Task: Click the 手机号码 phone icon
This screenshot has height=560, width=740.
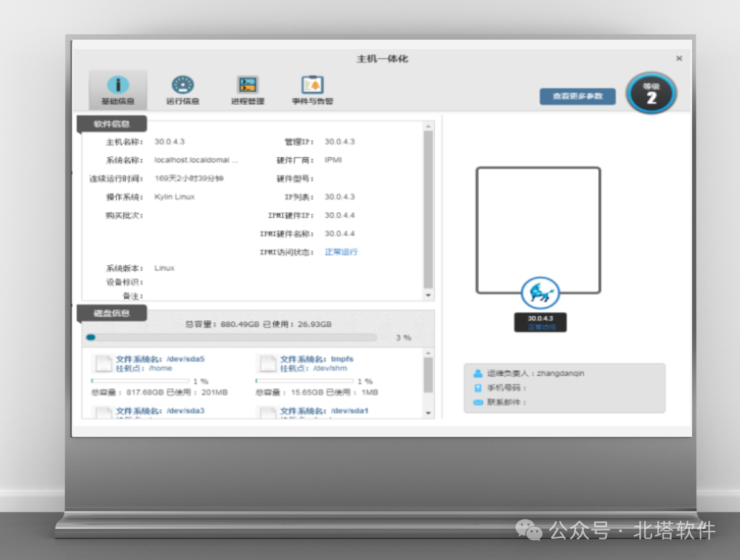Action: click(x=478, y=388)
